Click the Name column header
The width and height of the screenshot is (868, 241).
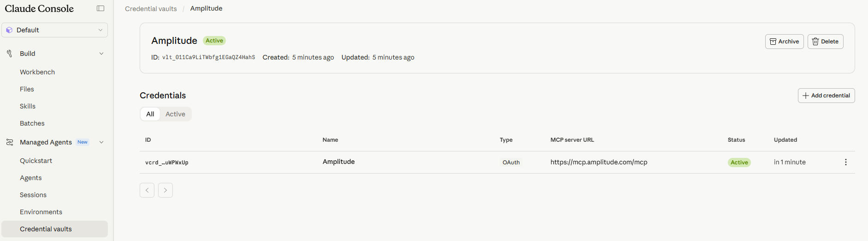click(330, 140)
